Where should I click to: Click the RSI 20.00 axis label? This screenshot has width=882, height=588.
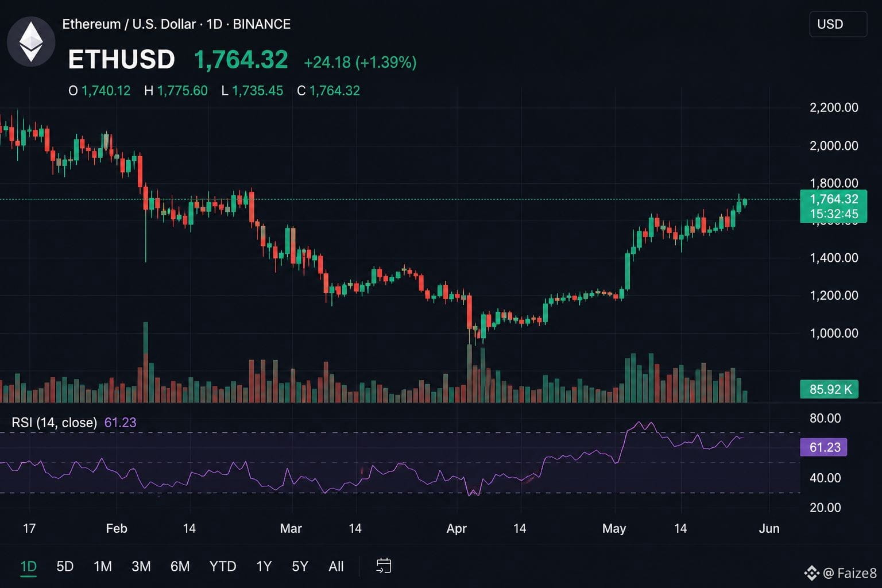[x=825, y=508]
